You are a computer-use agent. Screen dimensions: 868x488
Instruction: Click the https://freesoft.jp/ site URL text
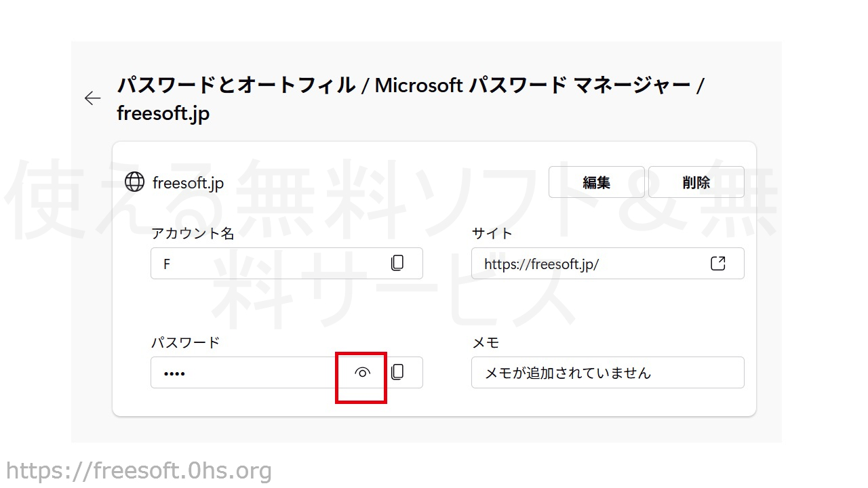tap(541, 264)
